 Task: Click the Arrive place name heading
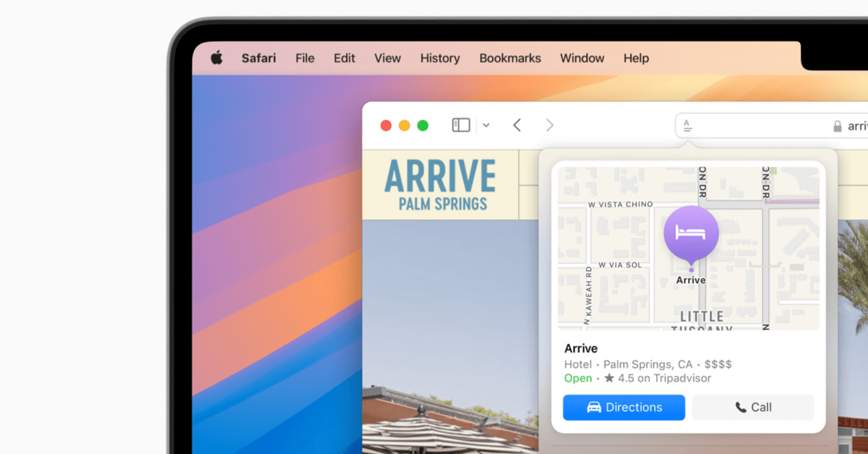[581, 348]
